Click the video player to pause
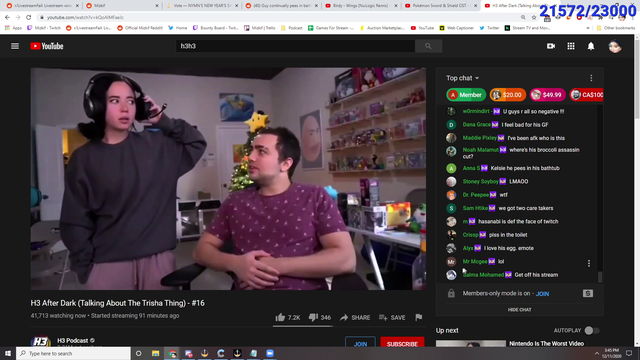Viewport: 640px width, 360px height. click(228, 179)
